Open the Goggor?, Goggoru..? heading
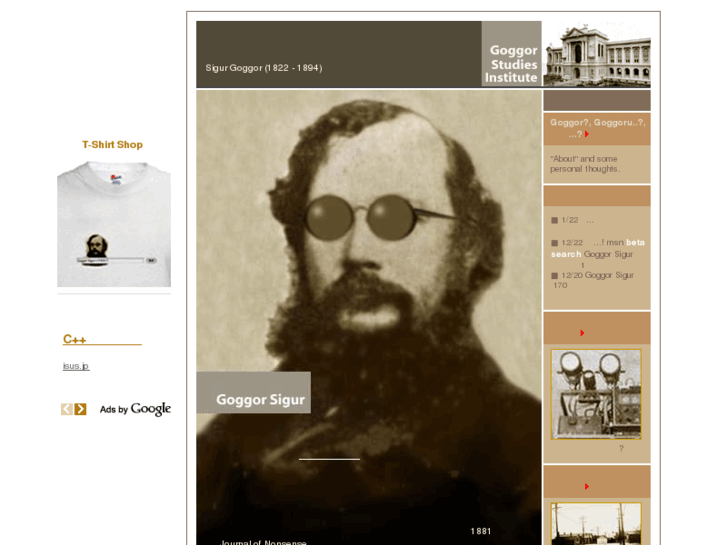 597,128
